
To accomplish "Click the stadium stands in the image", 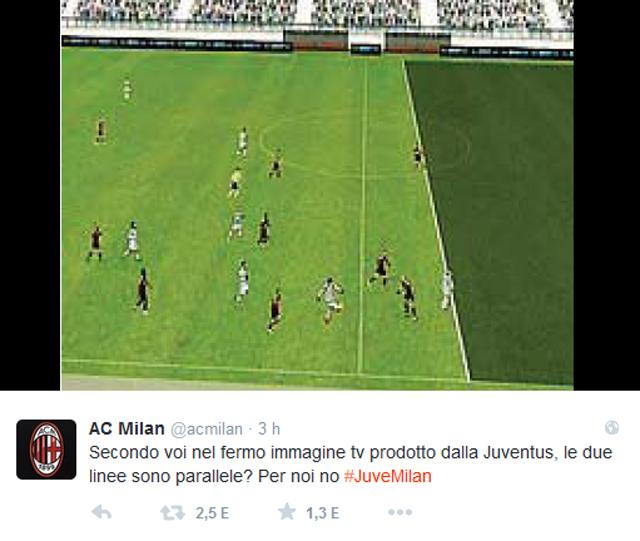I will 317,16.
